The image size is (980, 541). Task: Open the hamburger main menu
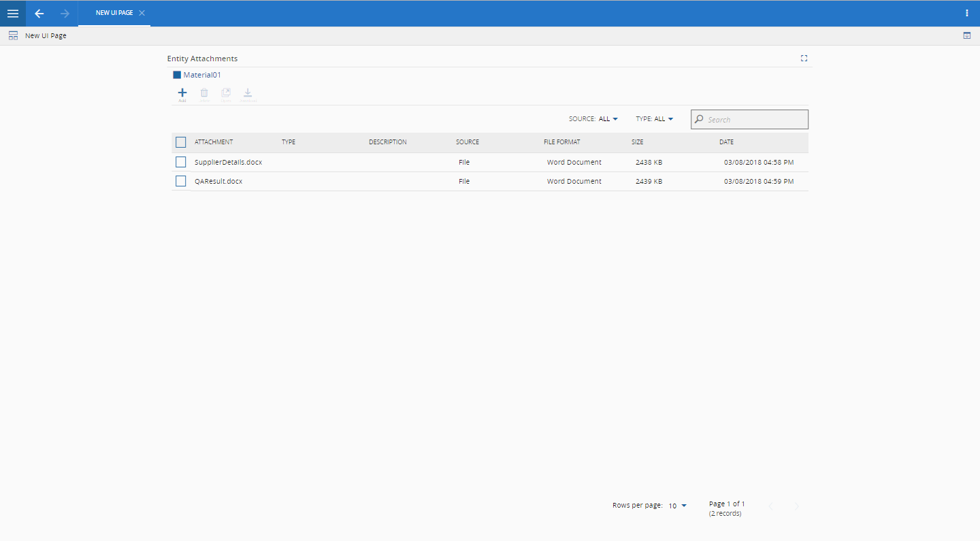click(x=13, y=14)
